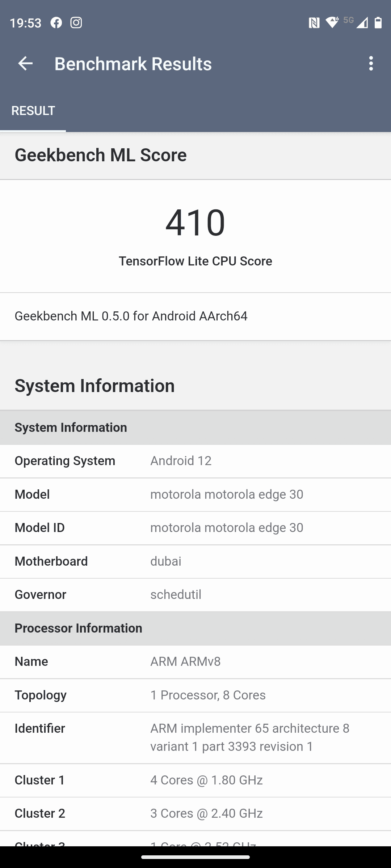Tap the Wi-Fi status icon
This screenshot has height=868, width=391.
(x=332, y=22)
